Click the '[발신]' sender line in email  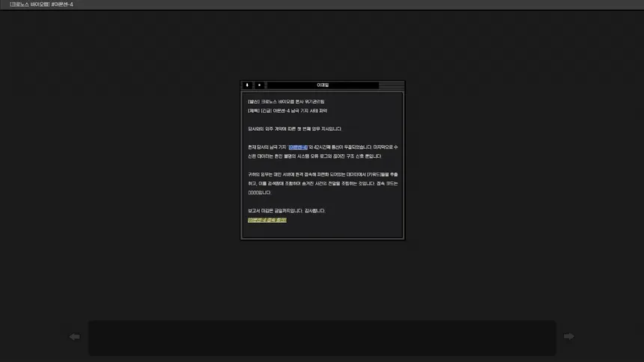click(x=286, y=102)
